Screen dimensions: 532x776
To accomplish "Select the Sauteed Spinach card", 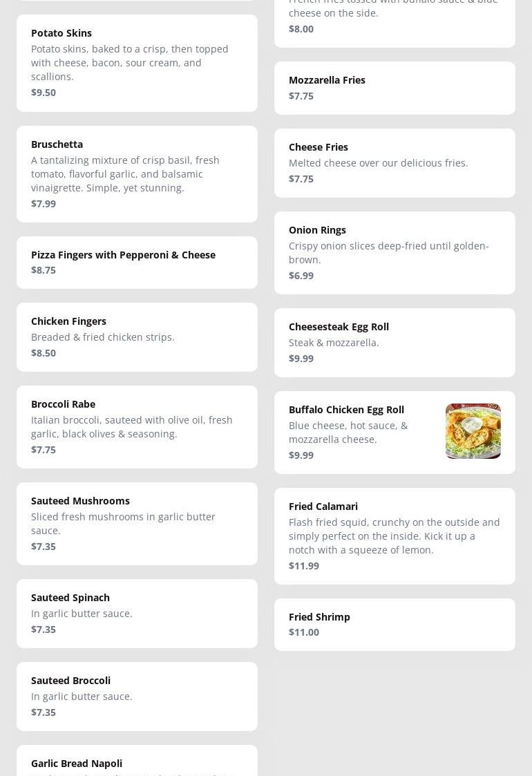I will 137,613.
